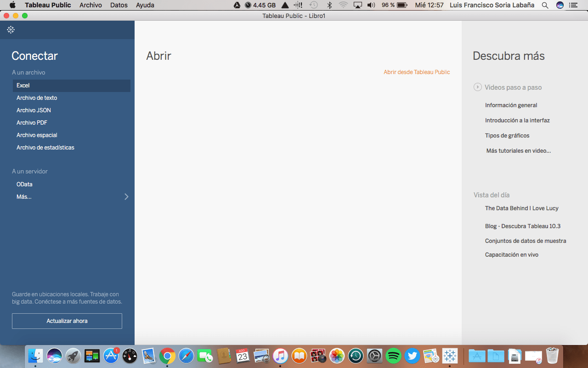588x368 pixels.
Task: Click the Tableau logo icon in the sidebar
Action: click(11, 30)
